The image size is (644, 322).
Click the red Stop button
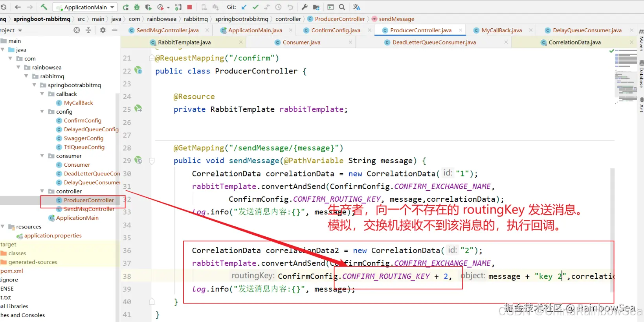(x=189, y=7)
